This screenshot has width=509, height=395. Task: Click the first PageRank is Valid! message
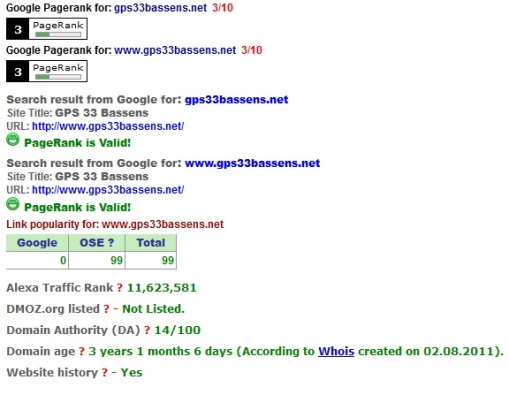click(x=77, y=143)
